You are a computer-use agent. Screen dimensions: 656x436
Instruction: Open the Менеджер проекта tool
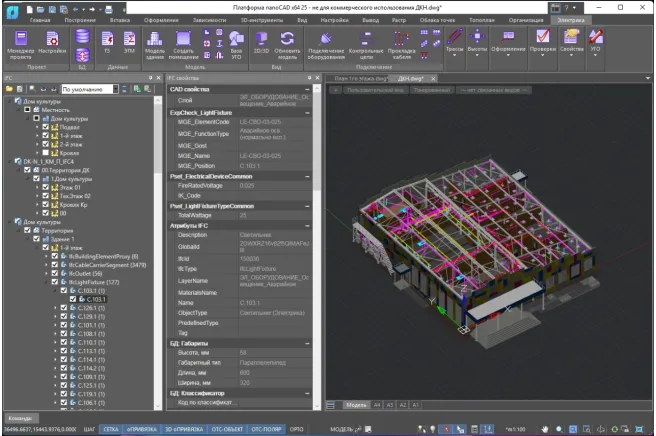tap(19, 43)
